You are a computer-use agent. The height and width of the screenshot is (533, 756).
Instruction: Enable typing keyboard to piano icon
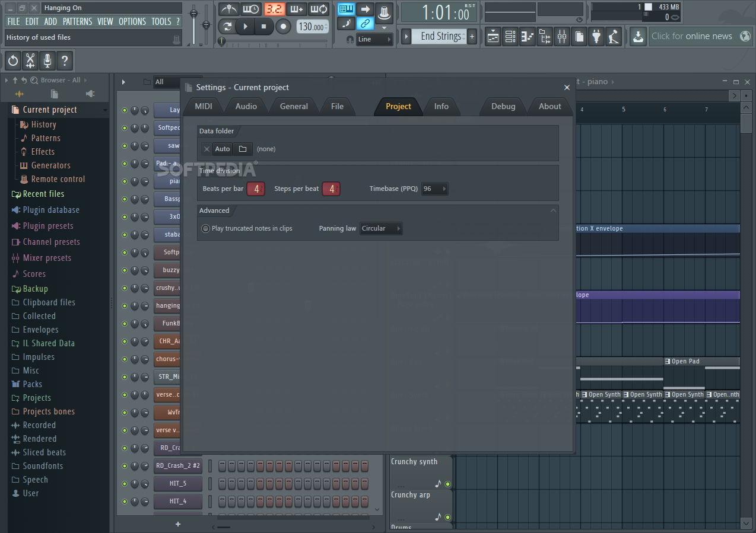tap(347, 9)
